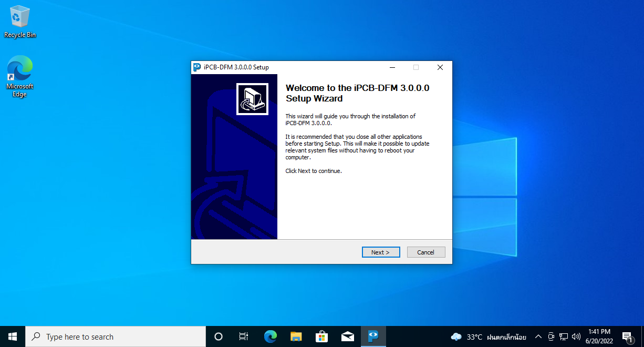Open the weather widget showing 33°C
The width and height of the screenshot is (644, 347).
pyautogui.click(x=489, y=337)
